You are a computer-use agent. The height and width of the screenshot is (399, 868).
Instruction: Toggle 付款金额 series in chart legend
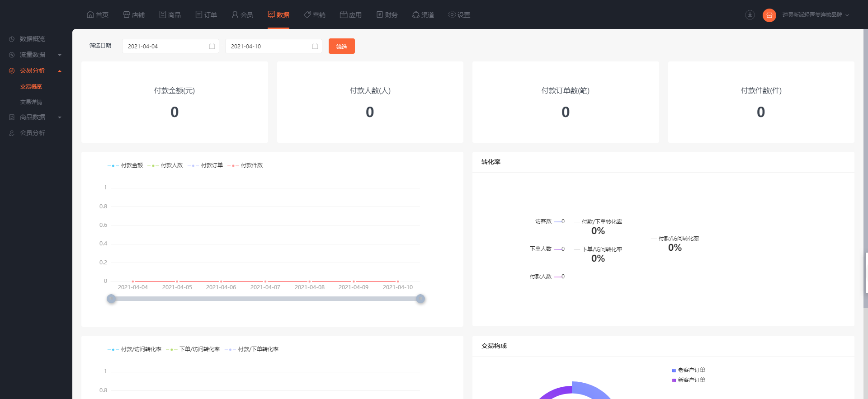coord(125,165)
